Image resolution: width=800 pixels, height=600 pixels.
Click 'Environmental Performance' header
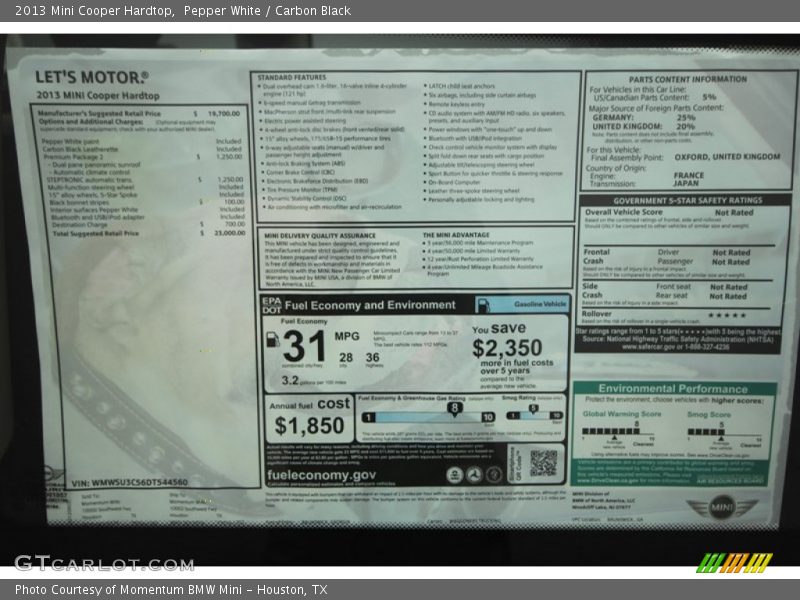(x=673, y=389)
